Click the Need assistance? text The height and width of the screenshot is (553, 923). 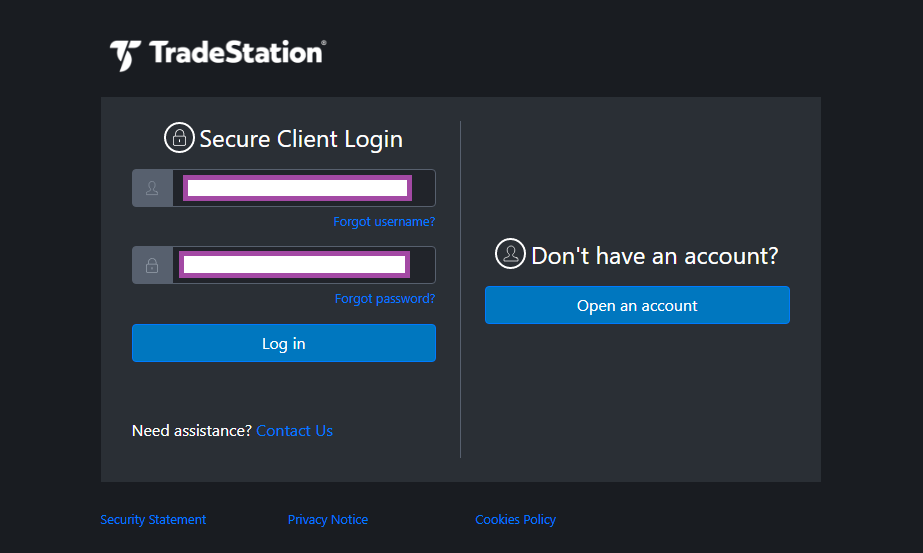pyautogui.click(x=192, y=431)
